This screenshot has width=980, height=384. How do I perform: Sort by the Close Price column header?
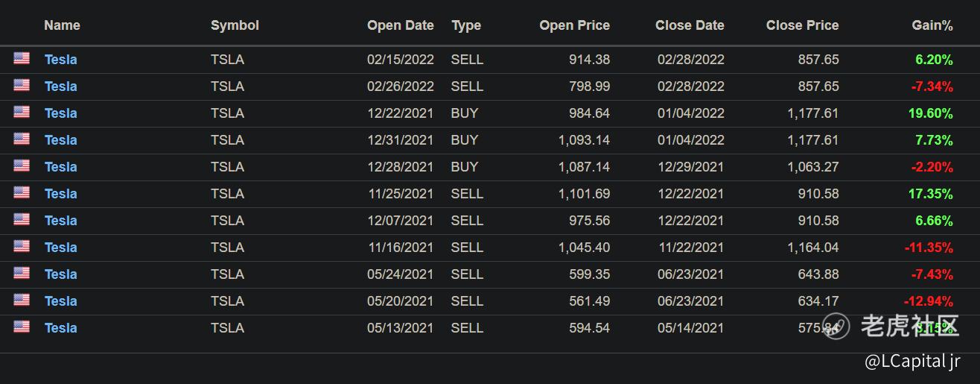802,25
